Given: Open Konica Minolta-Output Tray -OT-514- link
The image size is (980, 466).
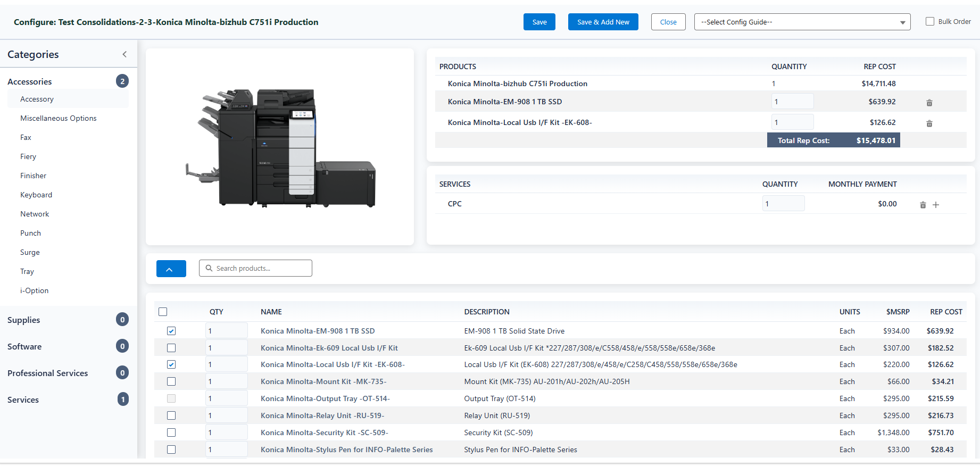Looking at the screenshot, I should (x=325, y=398).
